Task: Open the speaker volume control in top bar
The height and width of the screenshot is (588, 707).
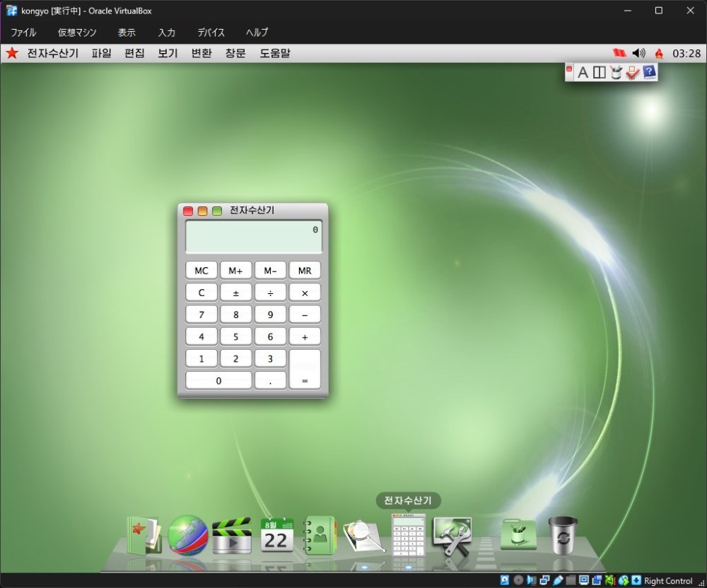Action: (x=638, y=53)
